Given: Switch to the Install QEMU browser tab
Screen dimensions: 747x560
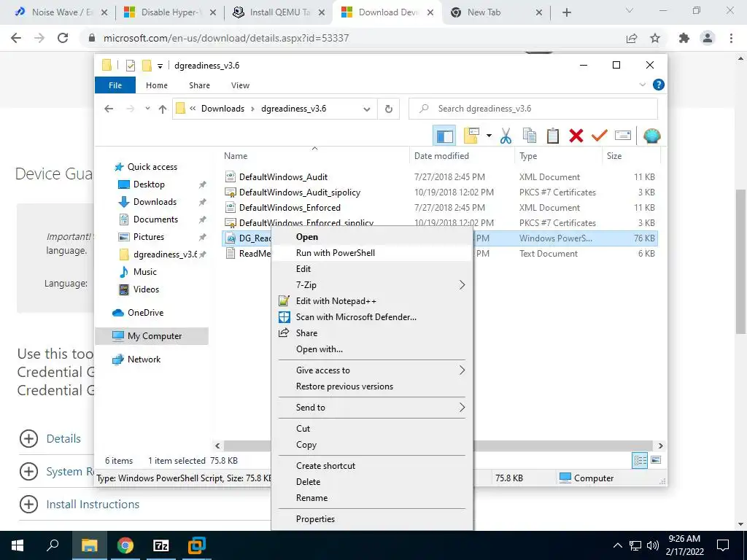Looking at the screenshot, I should 279,12.
